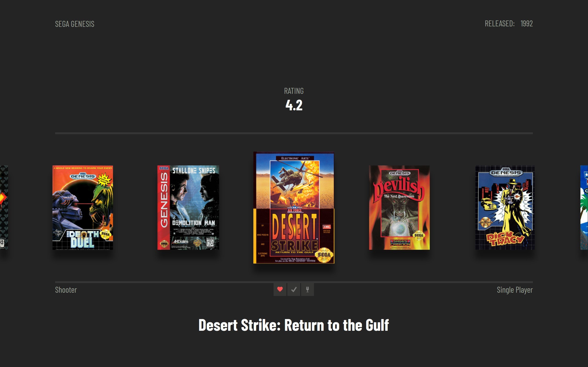Viewport: 588px width, 367px height.
Task: Click the 4.2 rating value
Action: pos(294,105)
